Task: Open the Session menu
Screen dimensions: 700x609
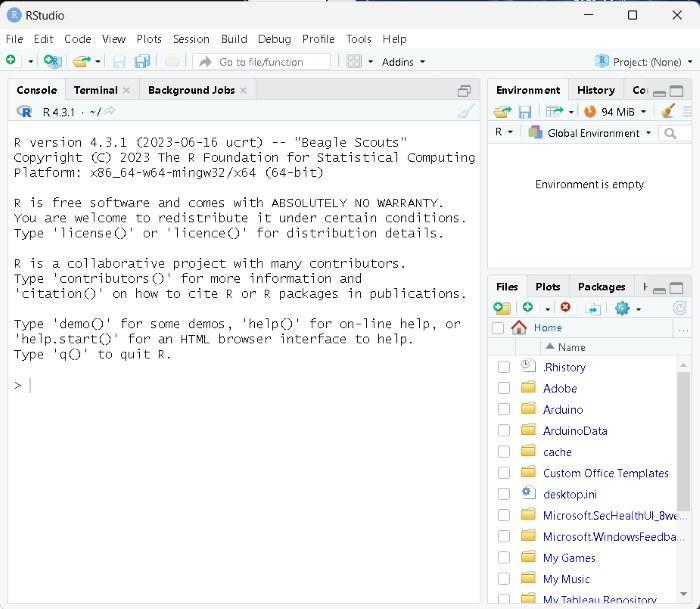Action: [x=191, y=39]
